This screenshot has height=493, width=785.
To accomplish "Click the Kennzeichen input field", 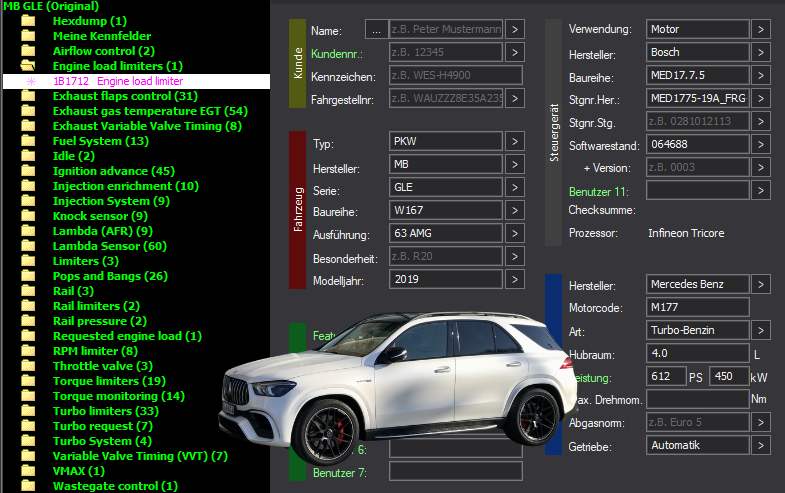I will [456, 75].
